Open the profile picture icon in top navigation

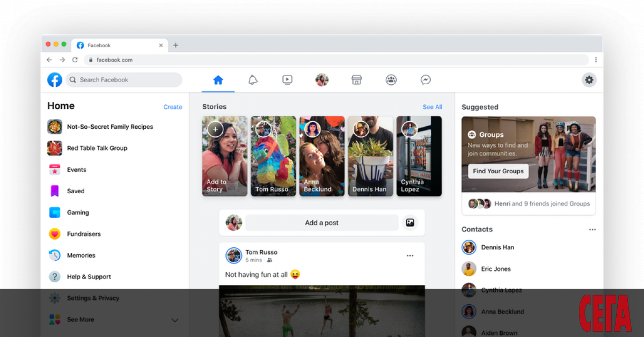click(x=322, y=80)
